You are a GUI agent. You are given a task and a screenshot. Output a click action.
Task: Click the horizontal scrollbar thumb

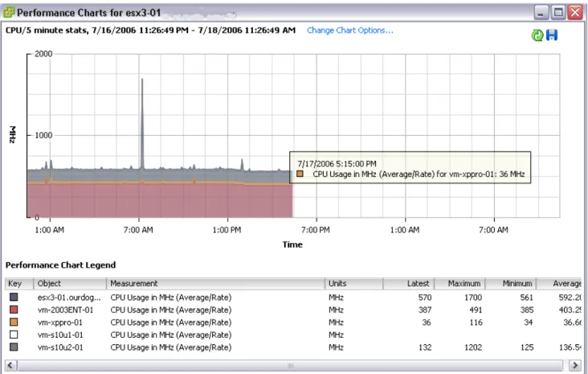point(290,365)
